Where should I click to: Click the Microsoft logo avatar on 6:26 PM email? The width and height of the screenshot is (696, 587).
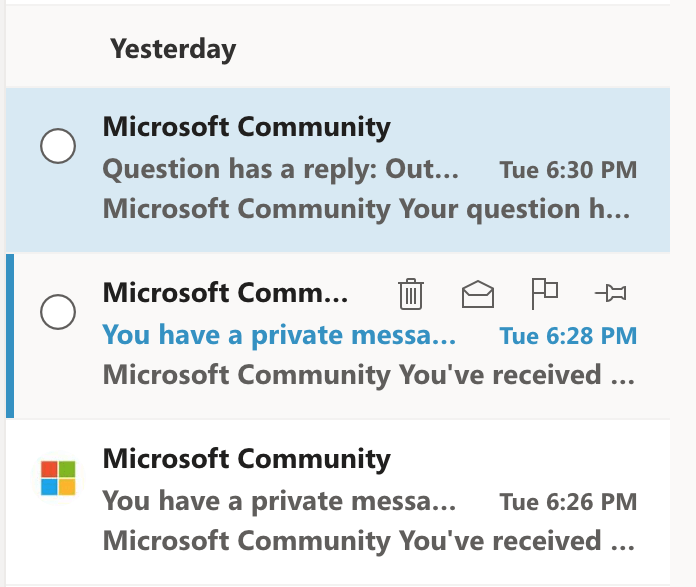(58, 478)
